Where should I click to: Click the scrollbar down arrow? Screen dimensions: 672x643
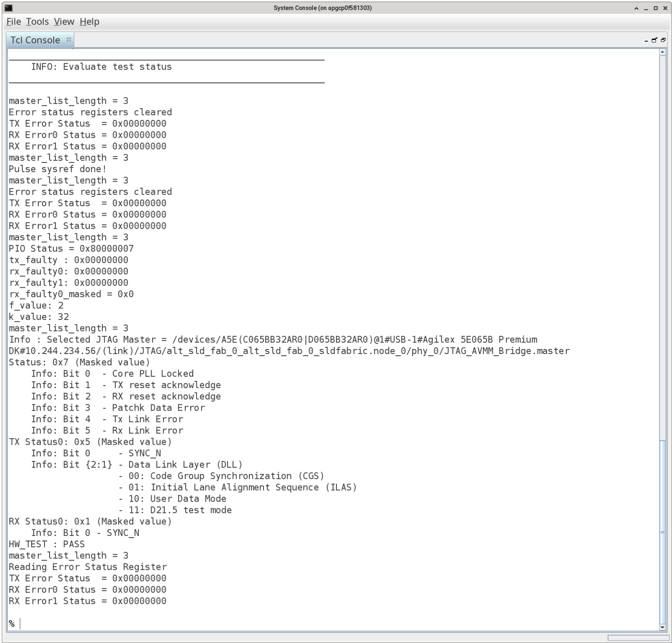pos(663,627)
